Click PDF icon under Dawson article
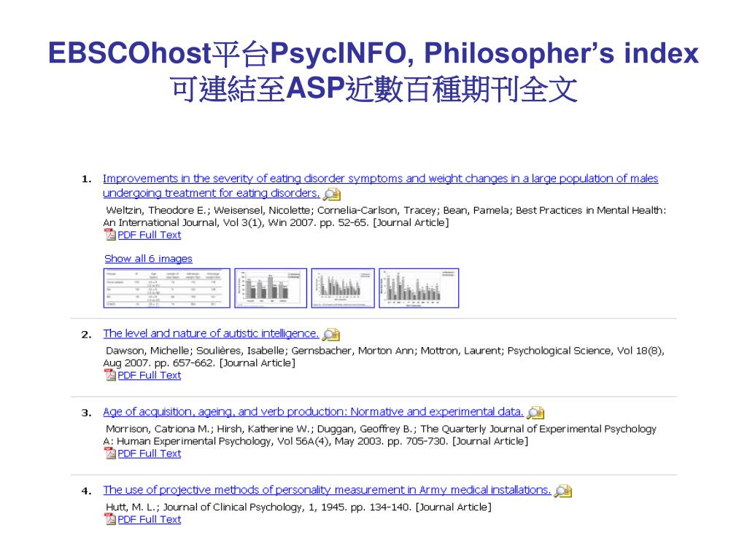 pyautogui.click(x=110, y=376)
